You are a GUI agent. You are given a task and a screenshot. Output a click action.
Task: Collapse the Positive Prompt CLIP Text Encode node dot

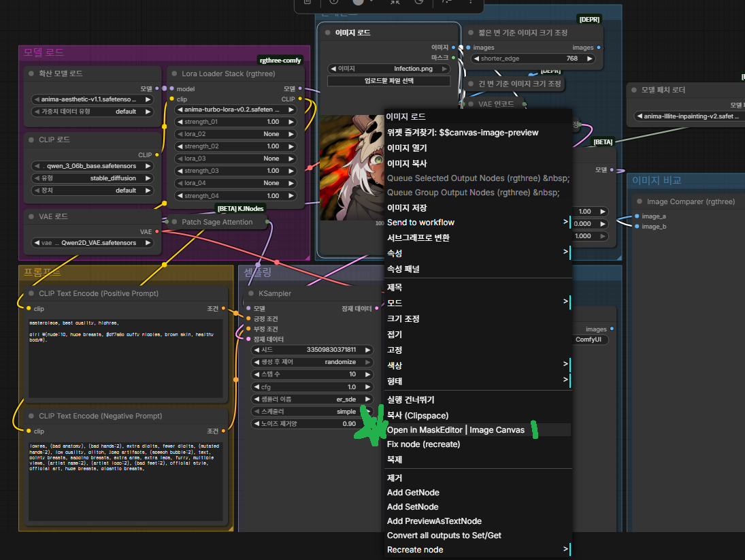click(31, 293)
